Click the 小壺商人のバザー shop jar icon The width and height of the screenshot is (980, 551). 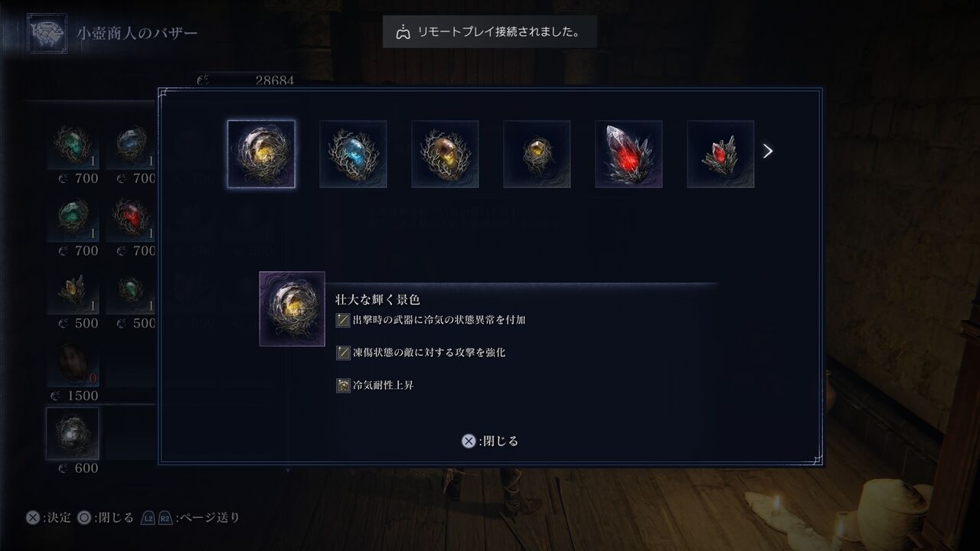[47, 34]
